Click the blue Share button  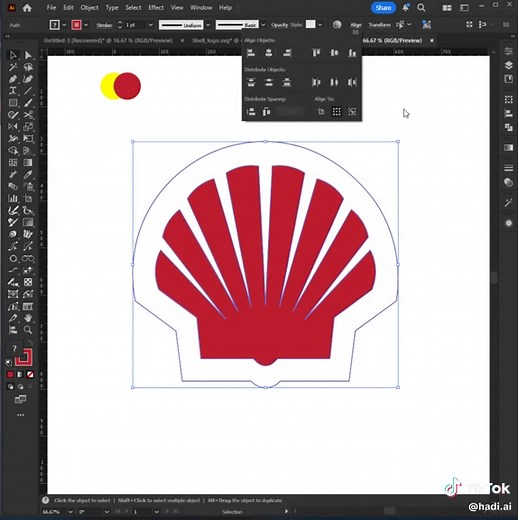click(383, 8)
